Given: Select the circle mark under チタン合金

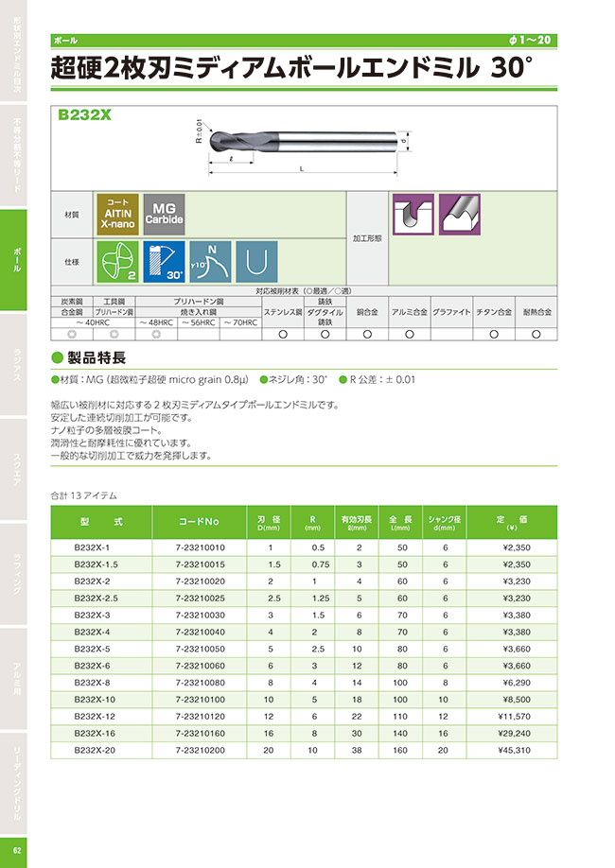Looking at the screenshot, I should pos(493,335).
